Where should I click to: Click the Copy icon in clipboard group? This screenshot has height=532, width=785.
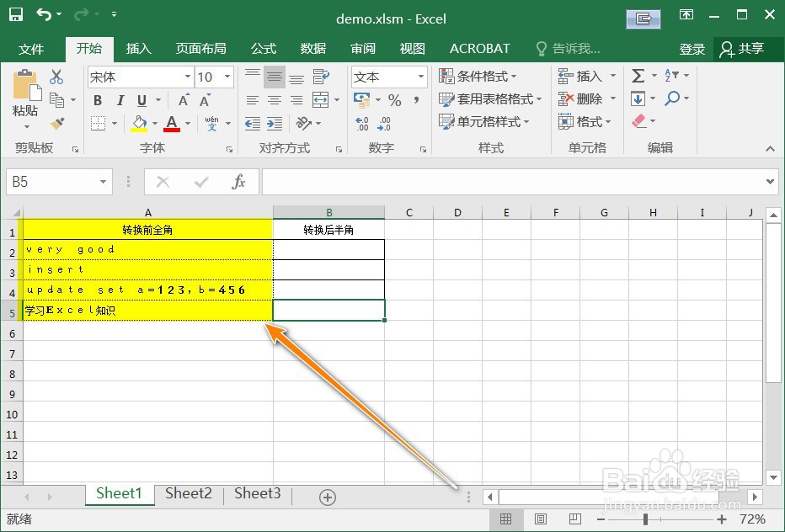click(x=57, y=100)
